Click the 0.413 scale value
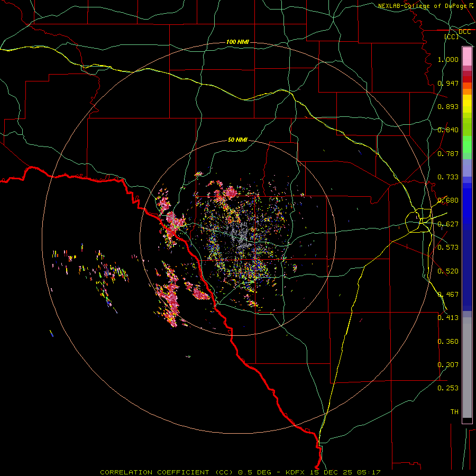 pyautogui.click(x=448, y=318)
